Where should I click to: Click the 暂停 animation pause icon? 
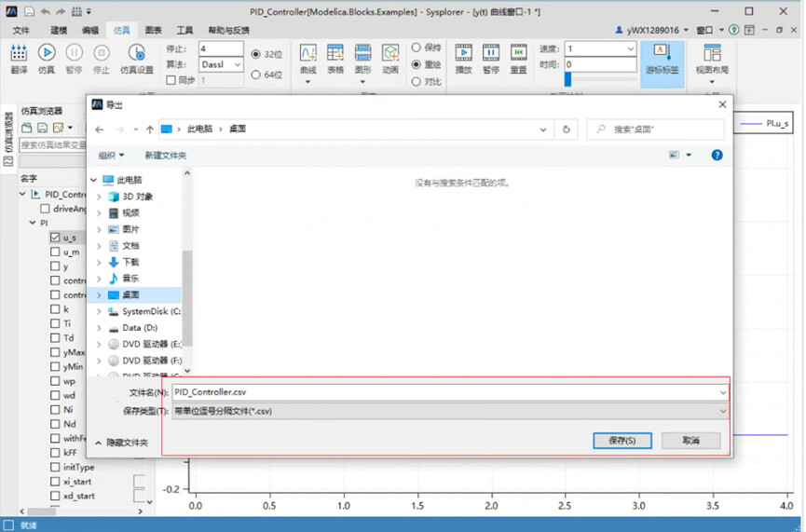point(491,59)
